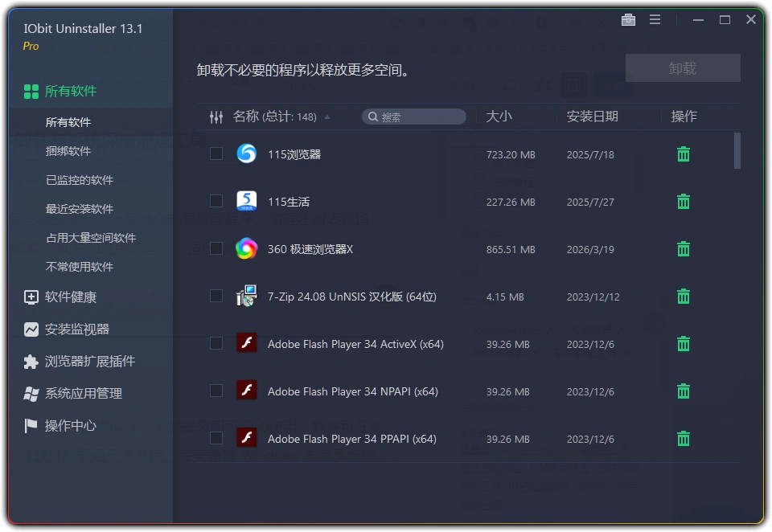Uninstall 115浏览器 using its trash icon
Screen dimensions: 772x532
pyautogui.click(x=683, y=153)
